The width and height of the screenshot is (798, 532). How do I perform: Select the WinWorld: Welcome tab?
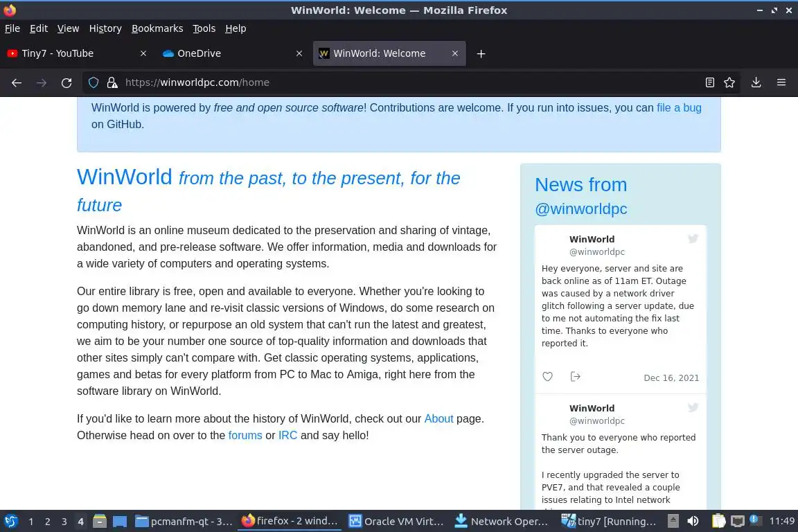(x=389, y=53)
